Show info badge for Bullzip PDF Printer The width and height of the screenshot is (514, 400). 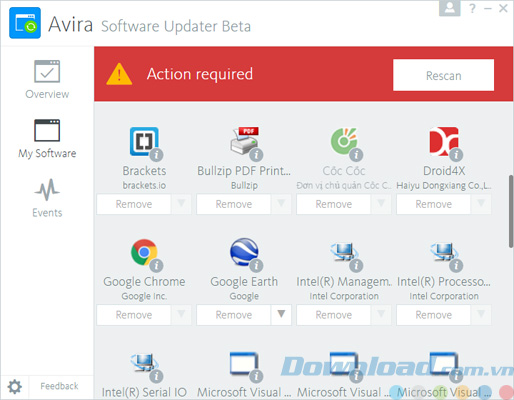pos(256,155)
